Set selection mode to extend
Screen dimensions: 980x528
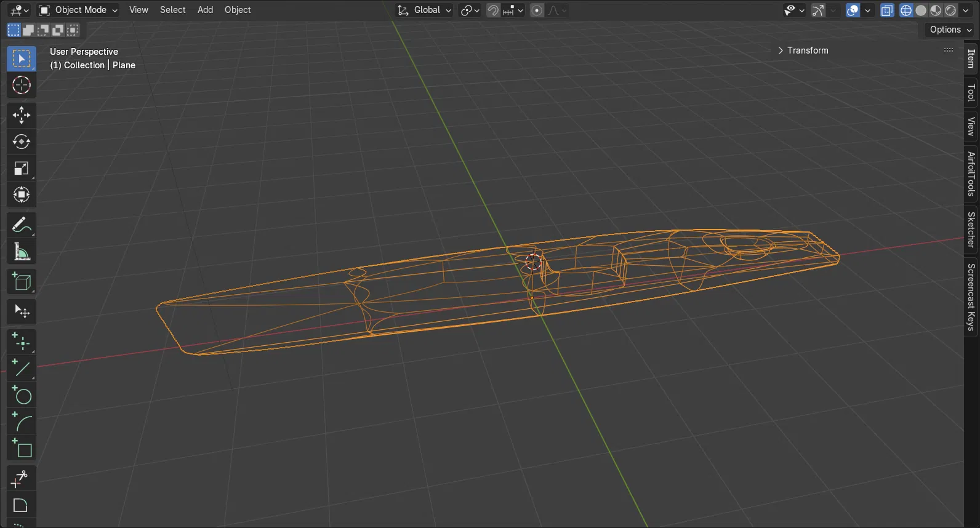click(28, 30)
